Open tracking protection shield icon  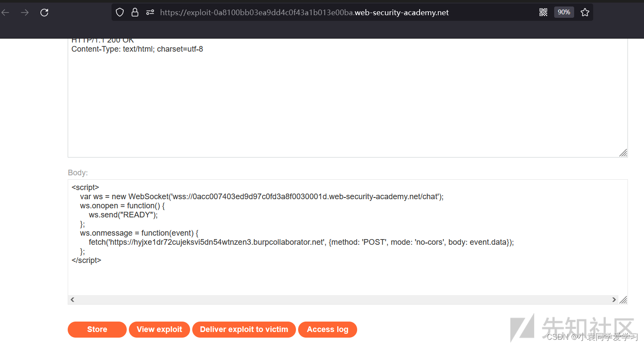coord(120,12)
